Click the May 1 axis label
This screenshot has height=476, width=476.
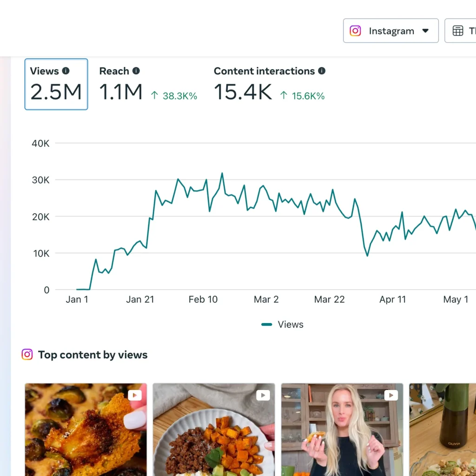(x=456, y=299)
